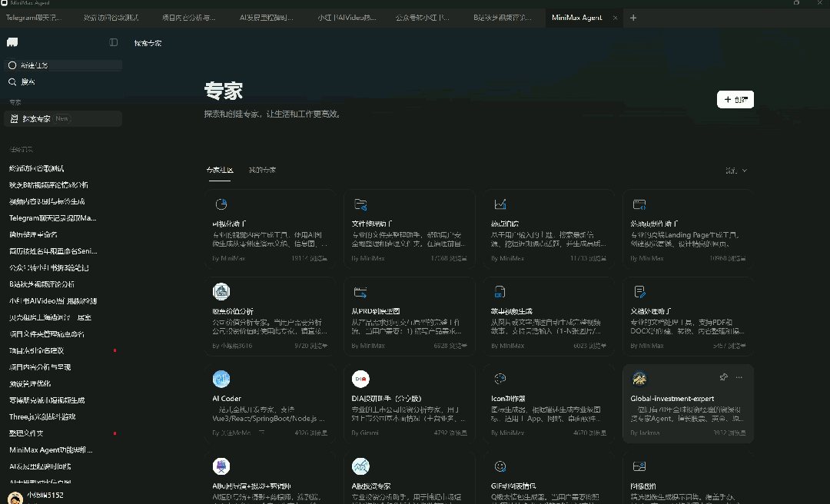Click the DIA expert avatar icon
830x504 pixels.
point(360,379)
